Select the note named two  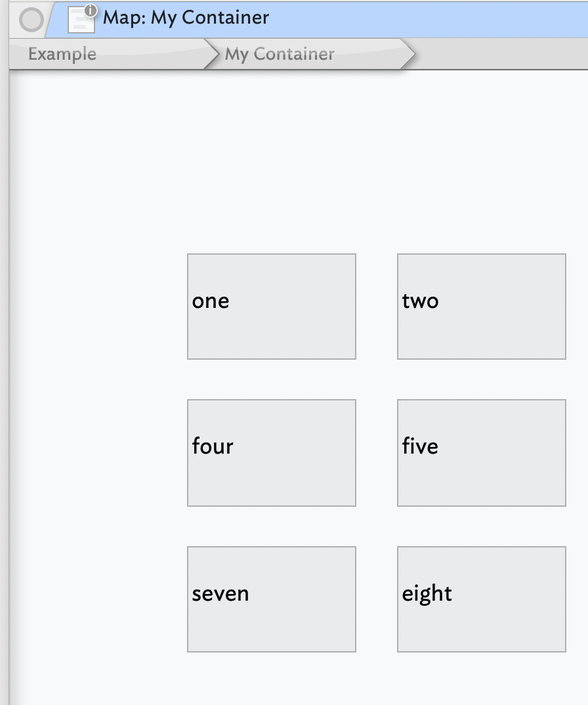(482, 307)
